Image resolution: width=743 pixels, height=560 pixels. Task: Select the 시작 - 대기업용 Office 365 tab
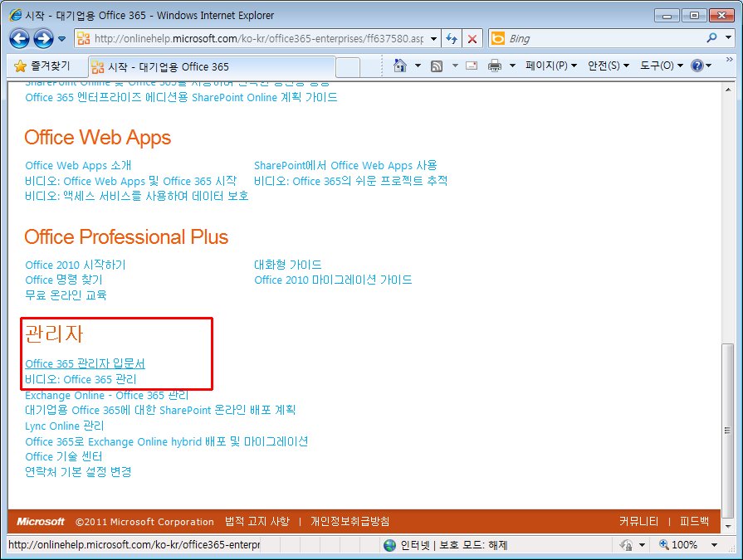(212, 66)
